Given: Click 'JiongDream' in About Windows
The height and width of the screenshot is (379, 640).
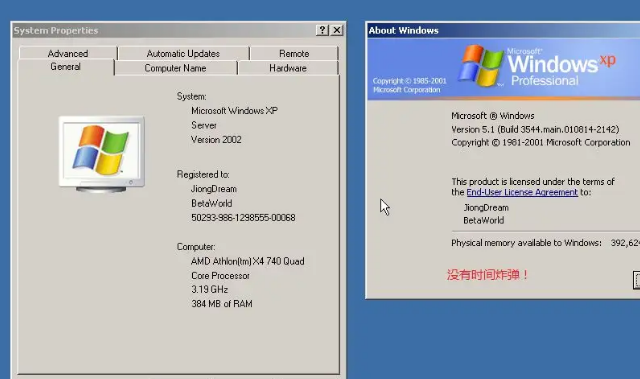Looking at the screenshot, I should (486, 208).
